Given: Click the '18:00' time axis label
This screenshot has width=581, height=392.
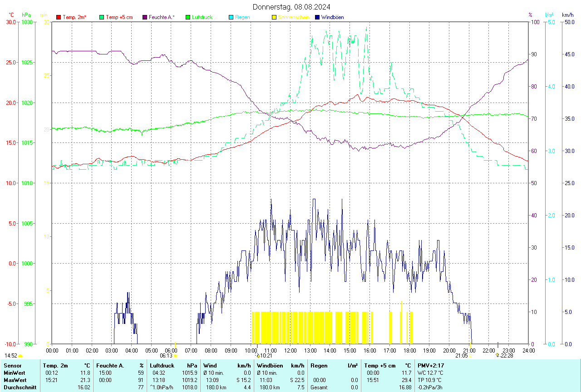Looking at the screenshot, I should coord(409,350).
